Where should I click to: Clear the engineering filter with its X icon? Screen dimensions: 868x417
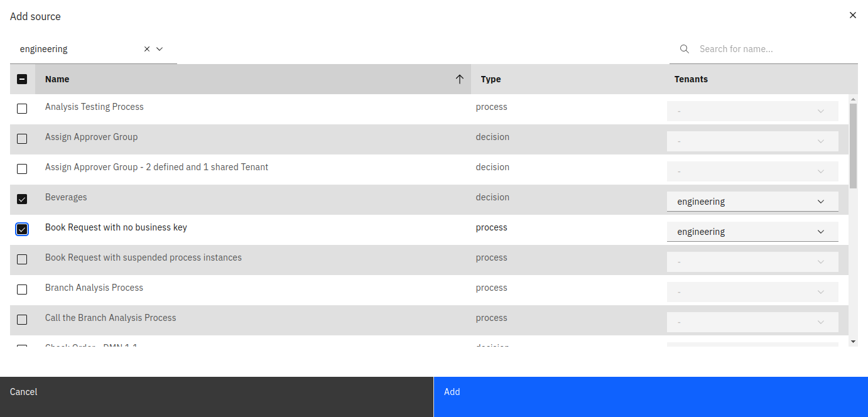pos(146,48)
